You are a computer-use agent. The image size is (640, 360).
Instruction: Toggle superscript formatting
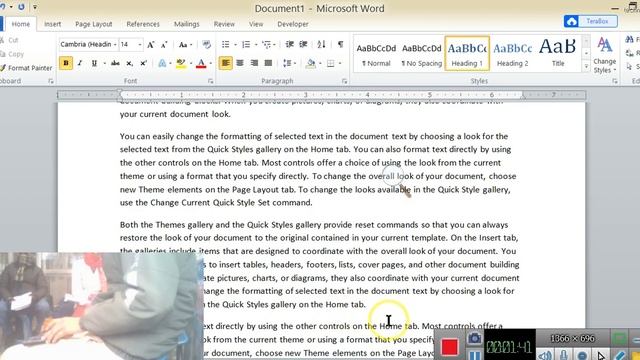[143, 63]
